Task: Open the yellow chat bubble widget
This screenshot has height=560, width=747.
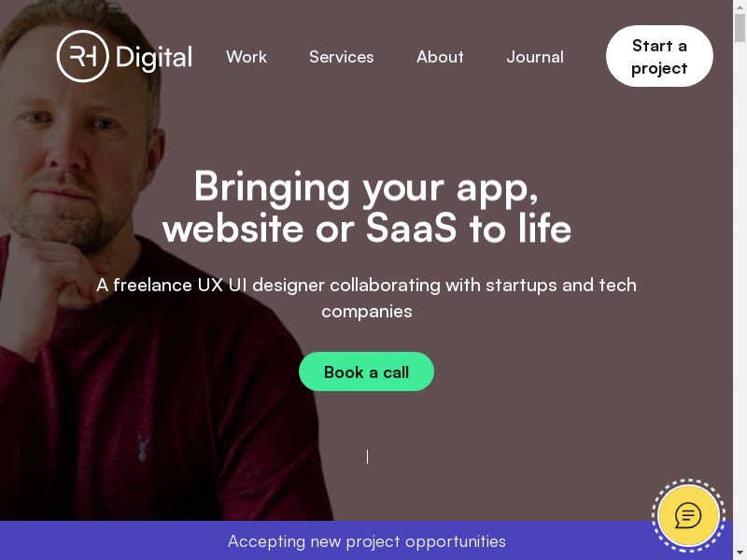Action: (x=688, y=516)
